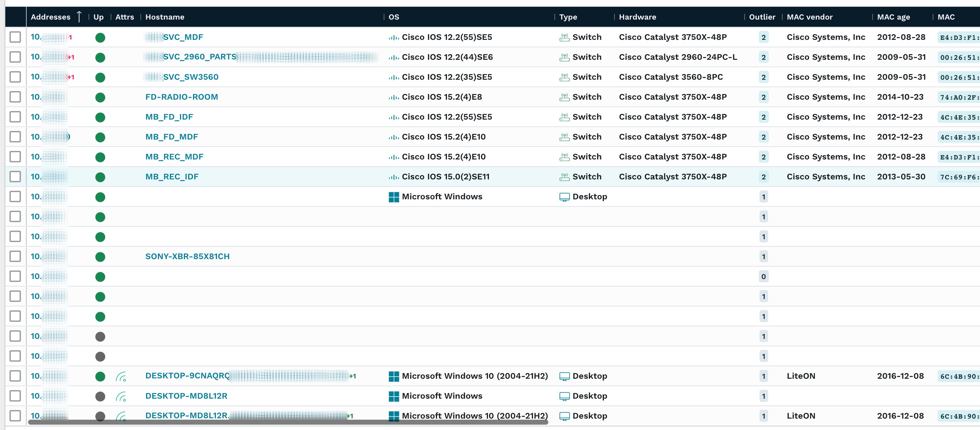Click desktop type icon in DESKTOP-MD8L12R Microsoft Windows row
The image size is (980, 430).
(564, 396)
